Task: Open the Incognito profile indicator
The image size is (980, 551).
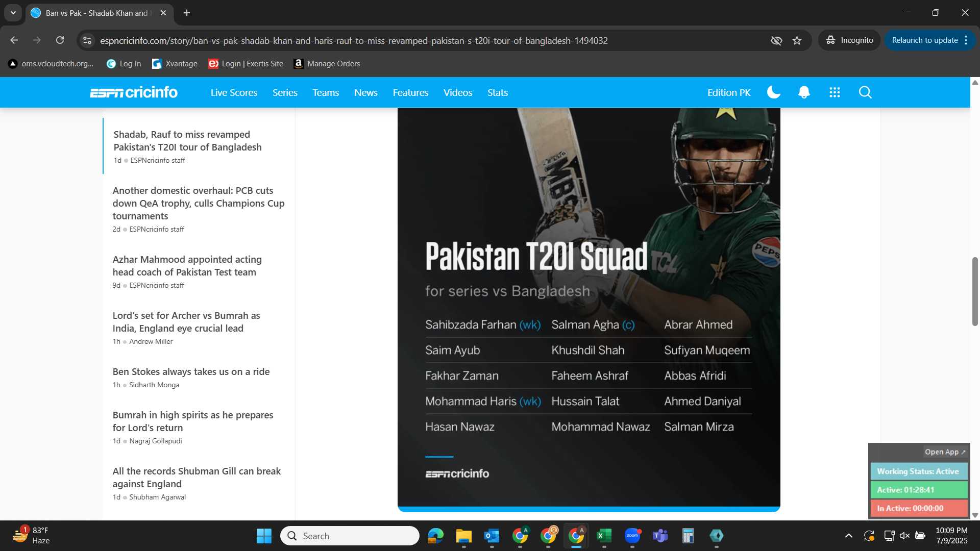Action: [849, 40]
